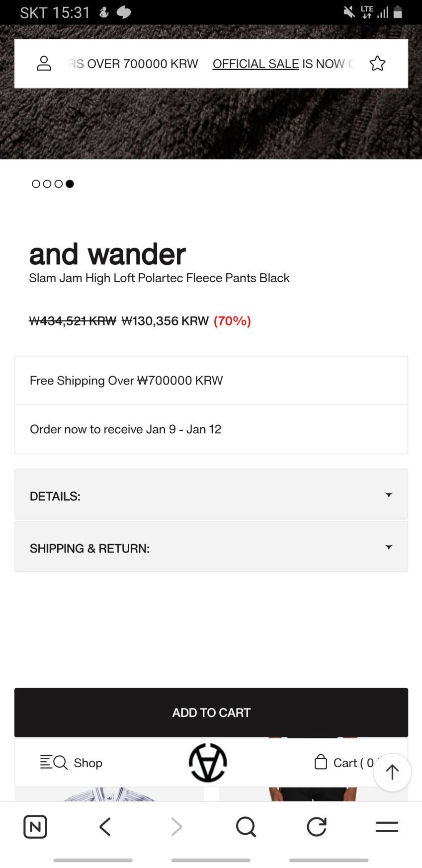The width and height of the screenshot is (422, 868).
Task: Tap the browser search magnifier icon
Action: (246, 827)
